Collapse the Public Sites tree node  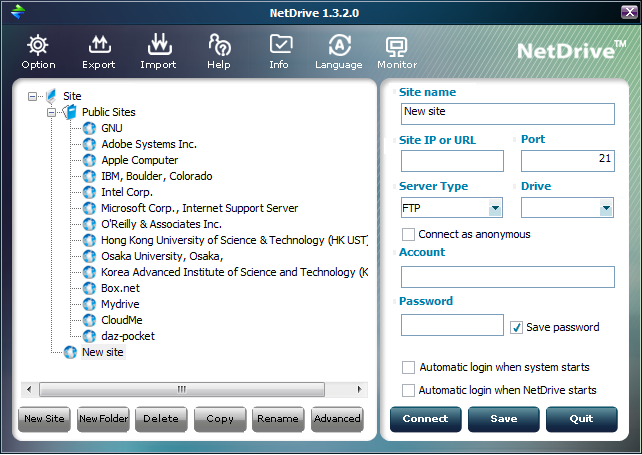pyautogui.click(x=51, y=112)
